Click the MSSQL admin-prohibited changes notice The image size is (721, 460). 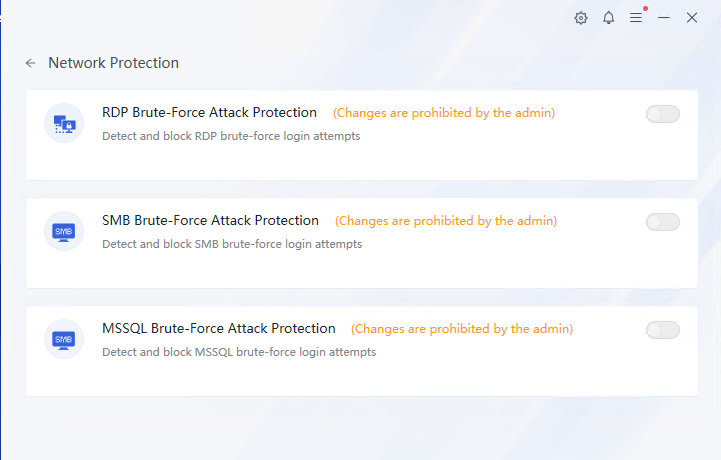point(462,329)
